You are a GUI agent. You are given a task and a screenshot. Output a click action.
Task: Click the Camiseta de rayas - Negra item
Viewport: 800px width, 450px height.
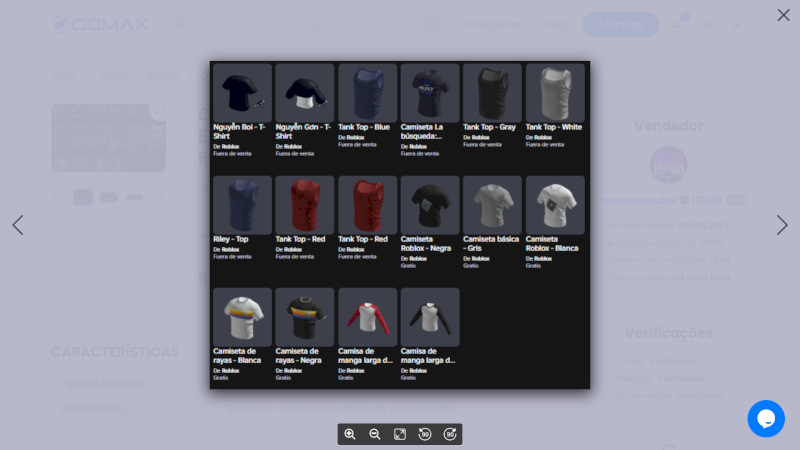click(x=305, y=334)
